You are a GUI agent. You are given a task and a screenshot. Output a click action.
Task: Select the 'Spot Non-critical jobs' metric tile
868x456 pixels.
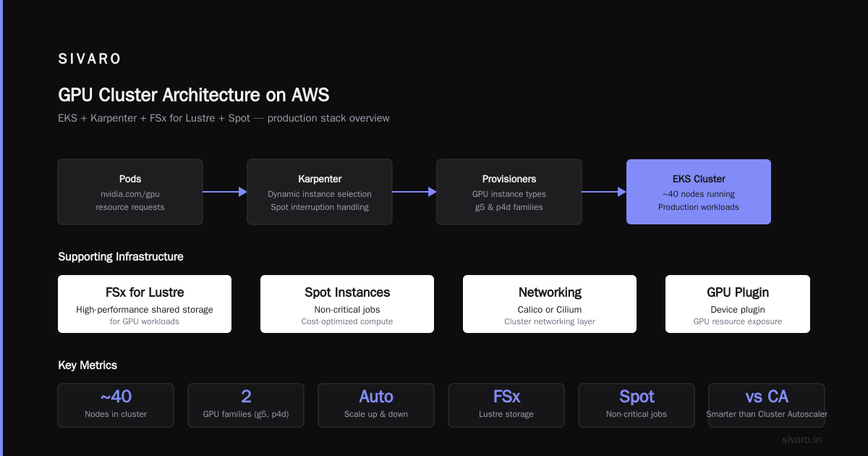637,405
